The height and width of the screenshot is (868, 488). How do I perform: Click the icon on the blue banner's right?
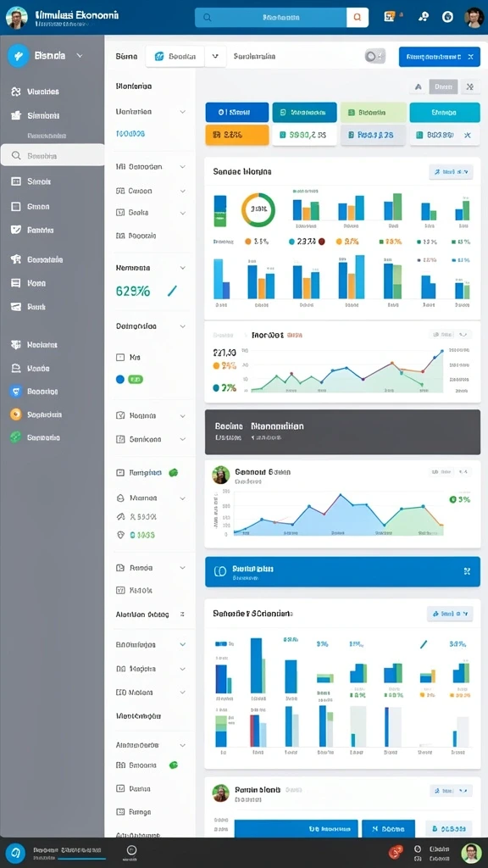(x=467, y=570)
